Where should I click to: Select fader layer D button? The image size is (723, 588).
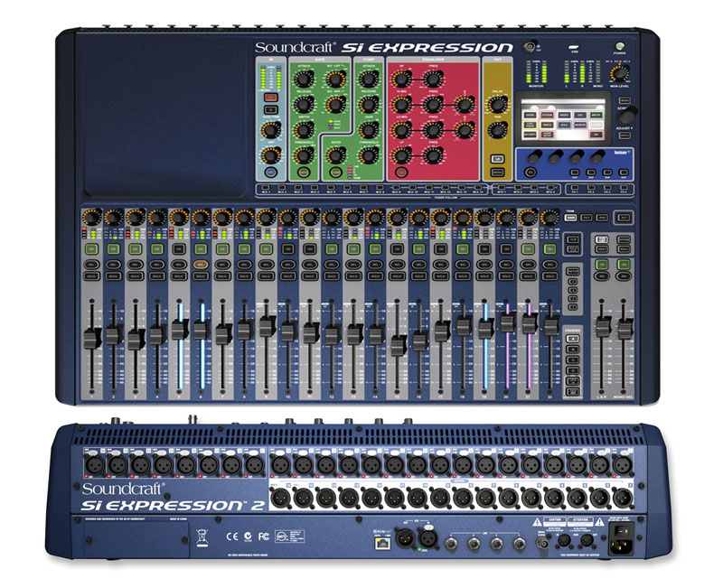(x=572, y=370)
